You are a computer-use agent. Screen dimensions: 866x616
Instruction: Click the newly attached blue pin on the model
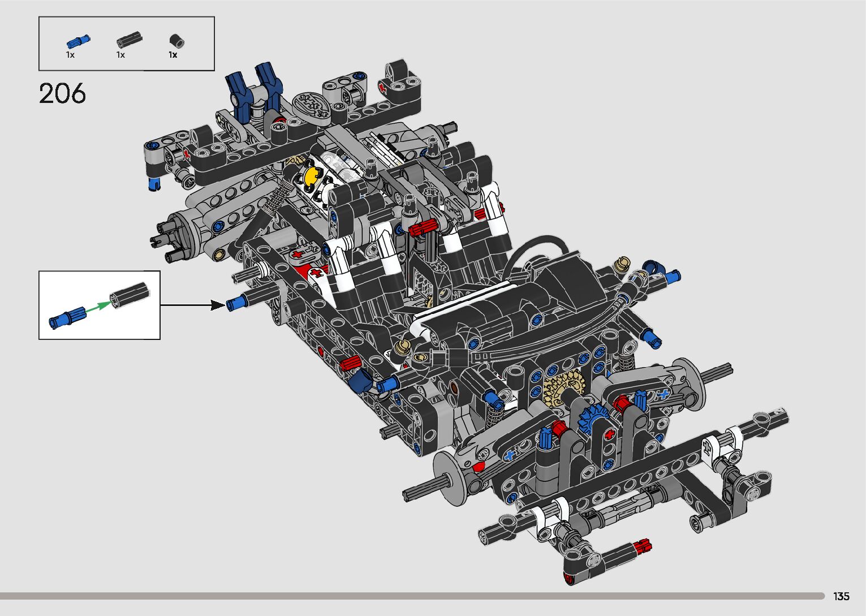(x=235, y=304)
